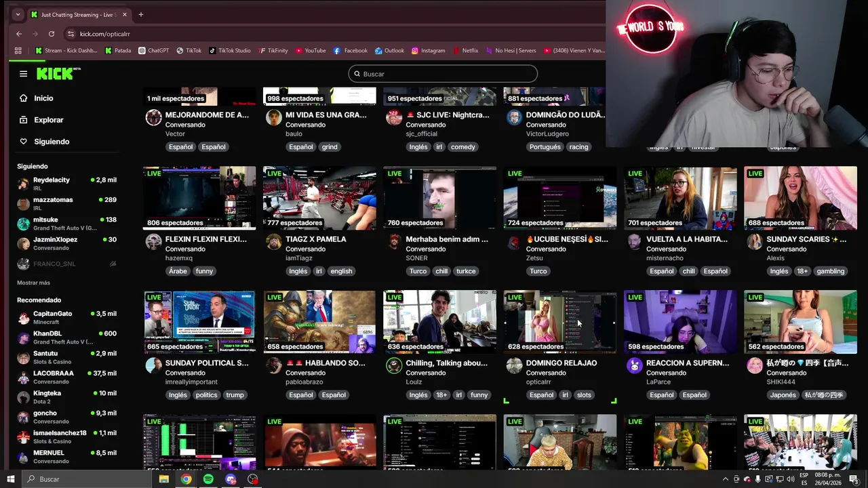This screenshot has height=488, width=868.
Task: Open the Netflix bookmark
Action: coord(465,51)
